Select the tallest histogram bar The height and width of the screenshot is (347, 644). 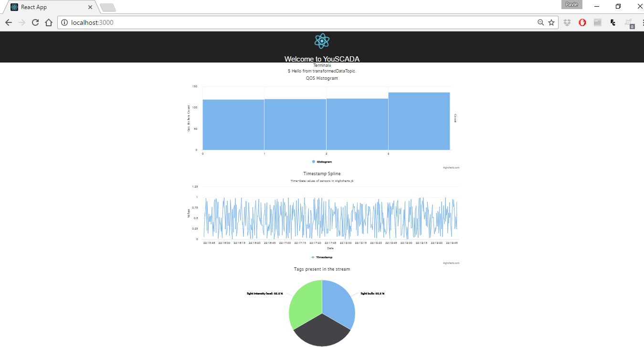pyautogui.click(x=419, y=121)
